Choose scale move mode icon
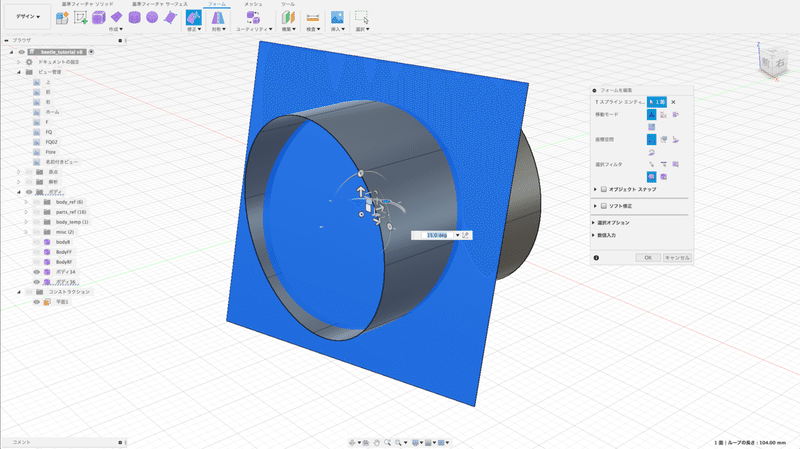Screen dimensions: 800x449 [x=652, y=127]
